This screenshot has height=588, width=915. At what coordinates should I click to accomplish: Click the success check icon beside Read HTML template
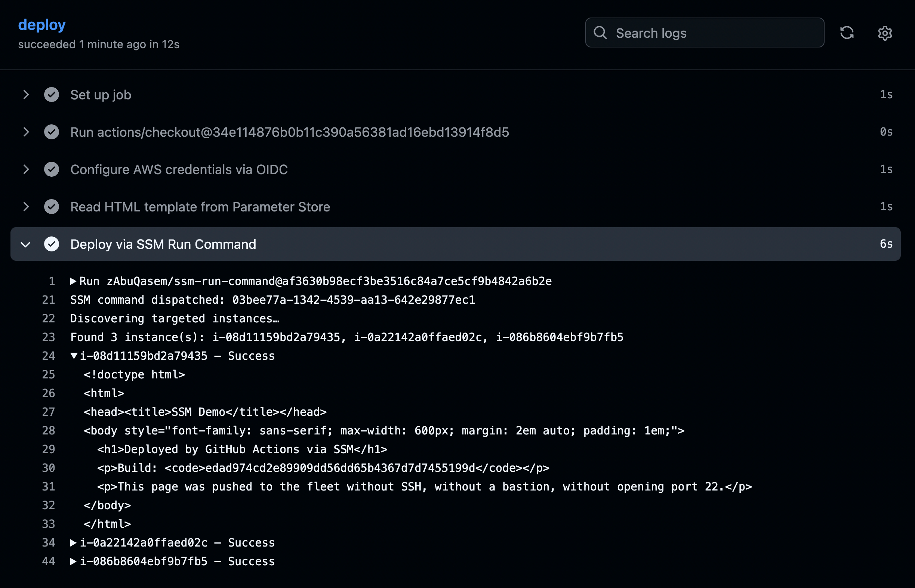pyautogui.click(x=52, y=207)
